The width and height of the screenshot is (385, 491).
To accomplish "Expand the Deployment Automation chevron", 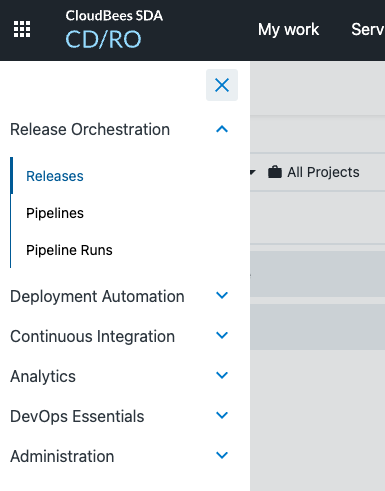I will click(222, 295).
